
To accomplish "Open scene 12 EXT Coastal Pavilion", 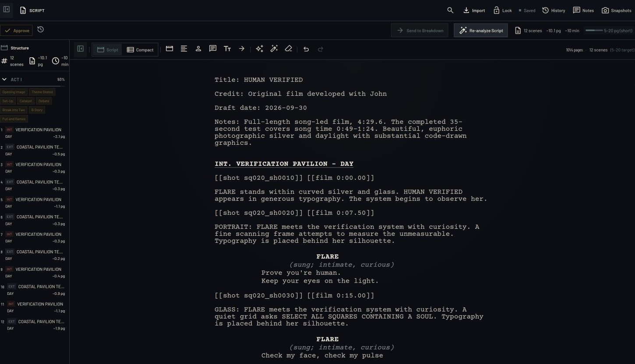I will pyautogui.click(x=33, y=325).
